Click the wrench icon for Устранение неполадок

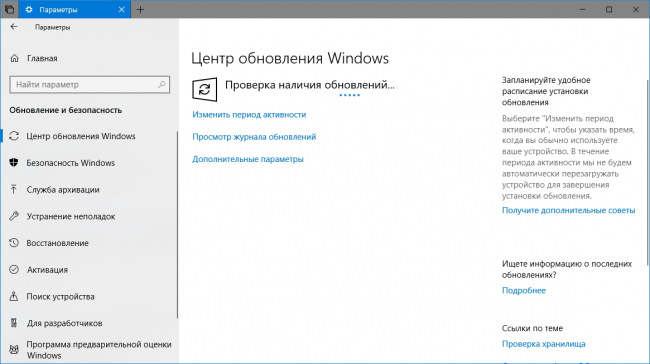point(14,216)
